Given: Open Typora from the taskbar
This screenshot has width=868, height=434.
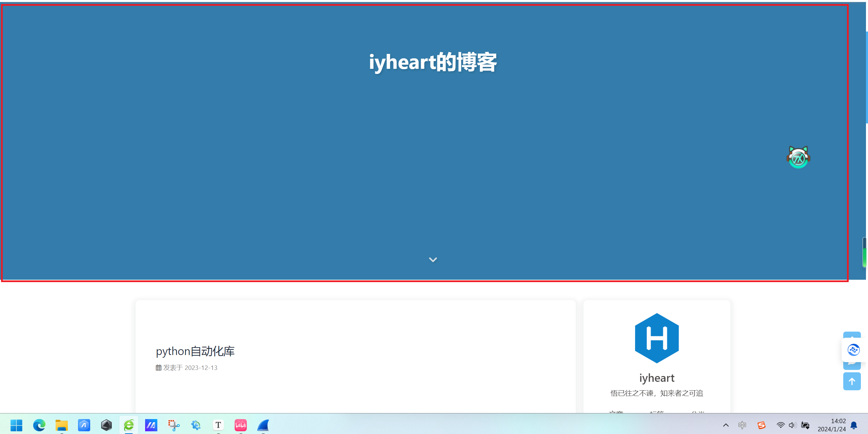Looking at the screenshot, I should [218, 425].
